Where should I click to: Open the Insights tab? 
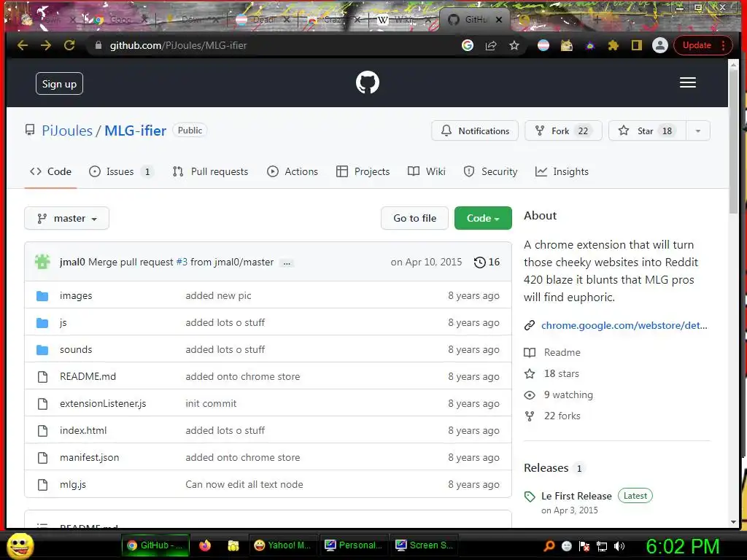[x=562, y=171]
